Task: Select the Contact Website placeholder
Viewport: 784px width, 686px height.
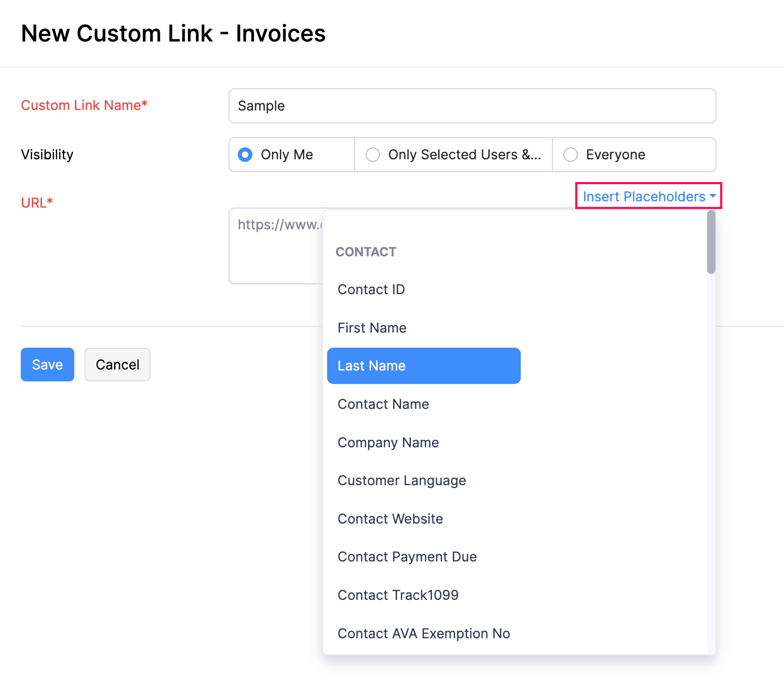Action: pyautogui.click(x=390, y=518)
